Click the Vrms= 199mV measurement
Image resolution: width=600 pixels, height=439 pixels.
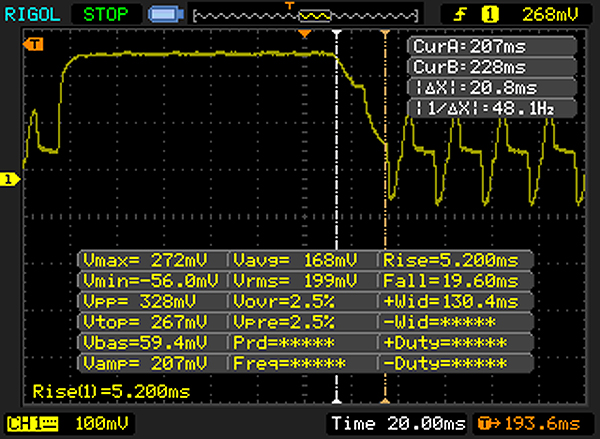(x=303, y=281)
